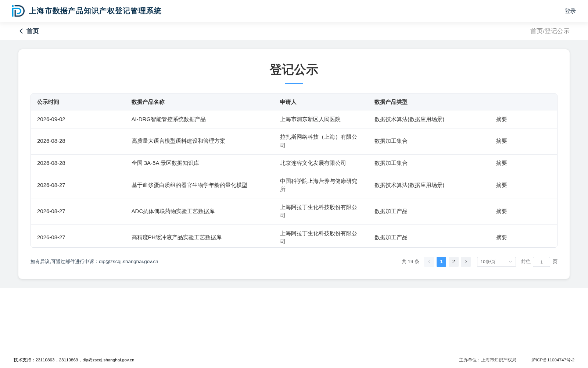The width and height of the screenshot is (588, 368).
Task: Click applicant 北京连容文化发展有限公司
Action: (313, 163)
